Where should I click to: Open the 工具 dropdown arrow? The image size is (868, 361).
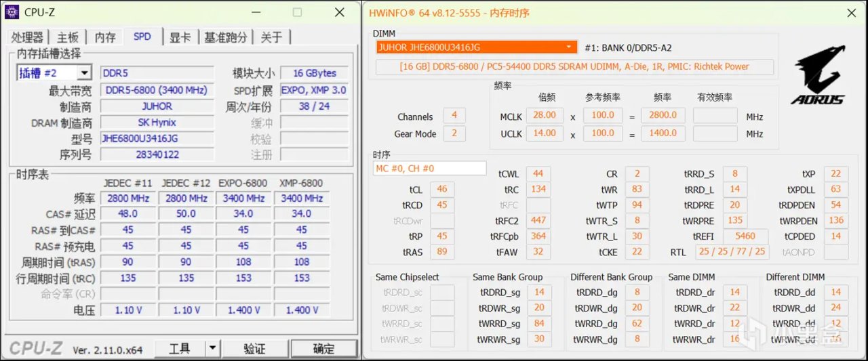coord(212,348)
